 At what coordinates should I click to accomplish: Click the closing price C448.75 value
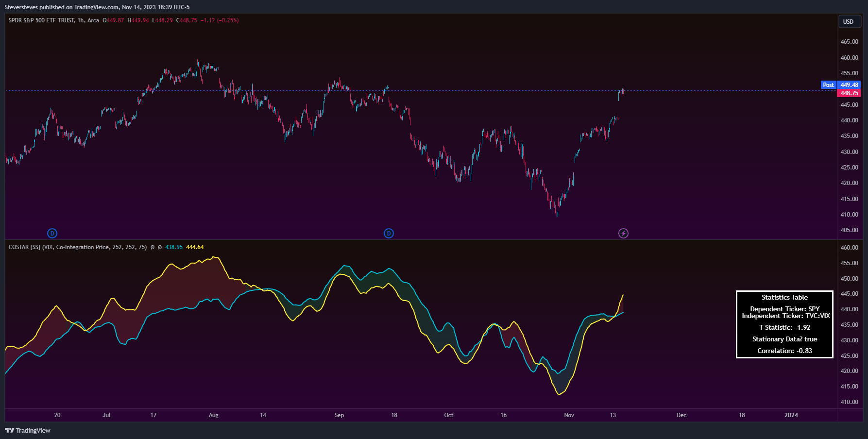[x=187, y=20]
